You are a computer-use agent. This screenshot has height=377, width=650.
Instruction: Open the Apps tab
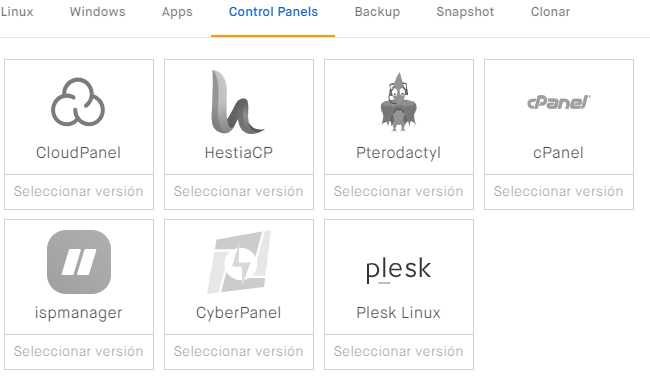coord(177,12)
